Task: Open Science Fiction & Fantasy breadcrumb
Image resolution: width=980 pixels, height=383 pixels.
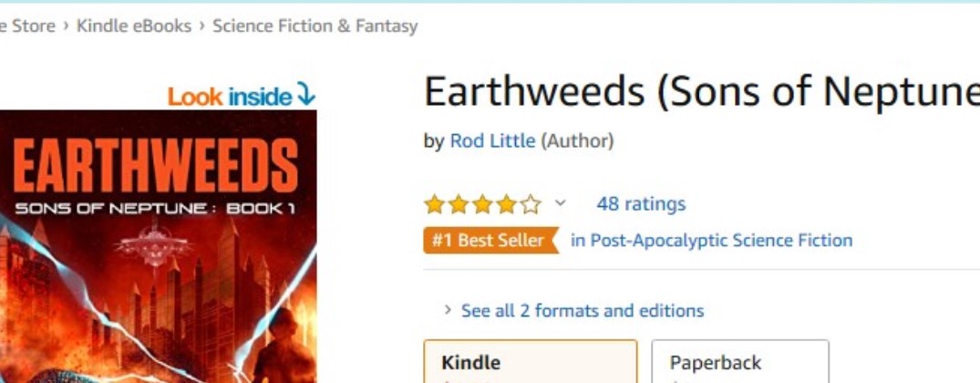Action: [315, 26]
